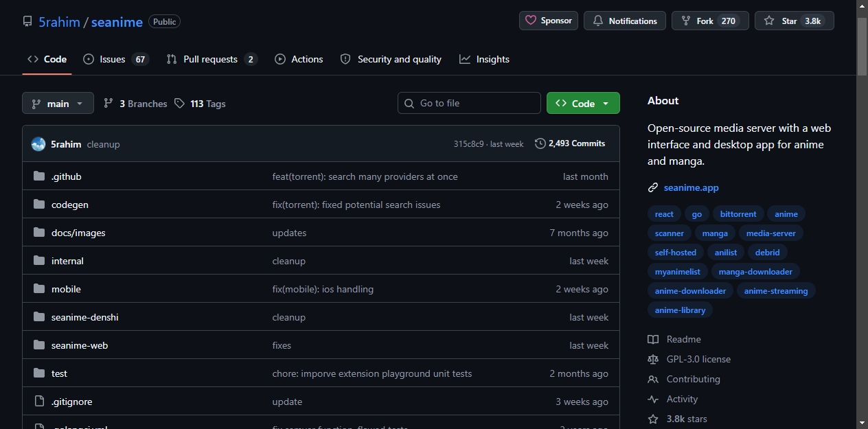Screen dimensions: 868x429
Task: Click the tag icon next to 113 Tags
Action: 179,103
